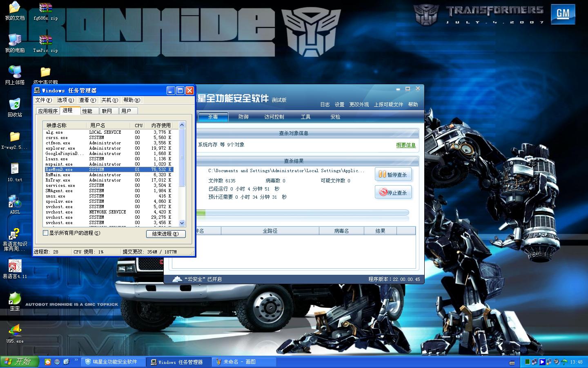Viewport: 588px width, 368px height.
Task: Click the speaker volume tray icon
Action: pyautogui.click(x=557, y=362)
